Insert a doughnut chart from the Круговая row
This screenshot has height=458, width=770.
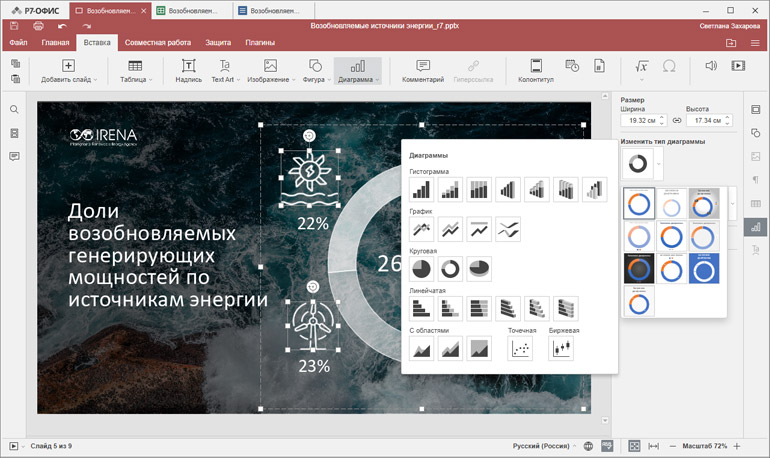(x=451, y=268)
